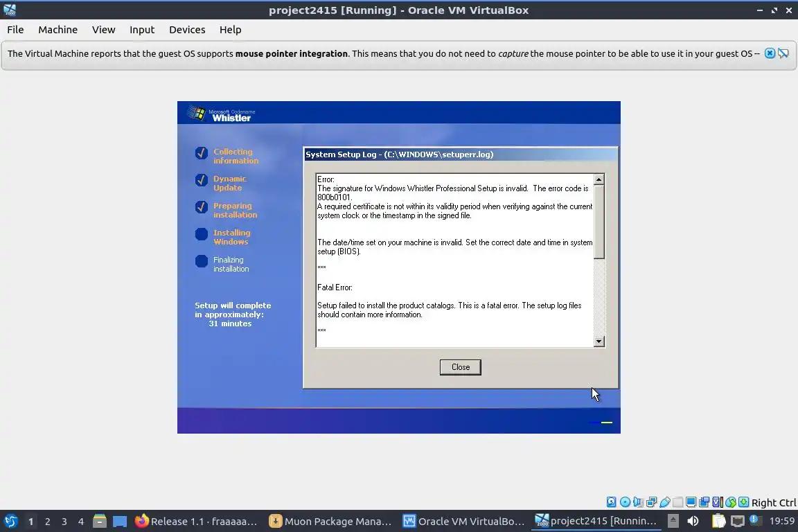Image resolution: width=798 pixels, height=532 pixels.
Task: Open the Lubuntu start menu icon
Action: (10, 521)
